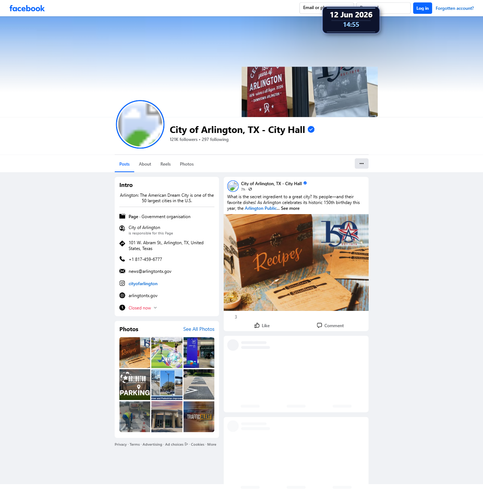Click the More footer link
The height and width of the screenshot is (500, 483).
click(x=212, y=444)
